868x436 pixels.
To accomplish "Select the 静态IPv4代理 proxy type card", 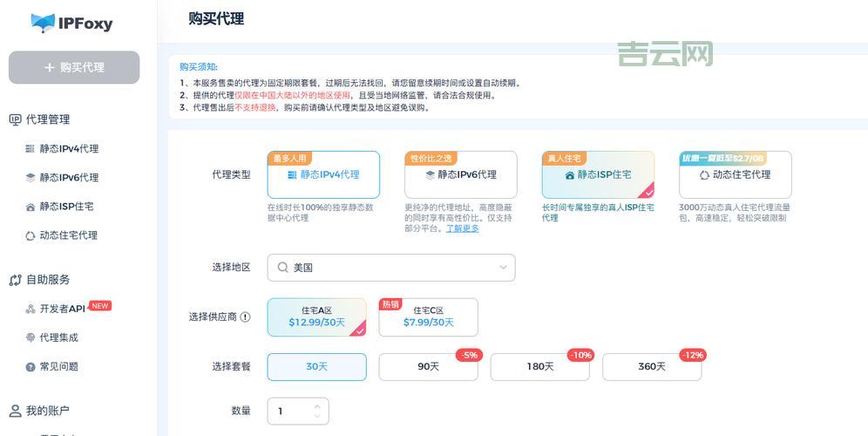I will tap(323, 174).
